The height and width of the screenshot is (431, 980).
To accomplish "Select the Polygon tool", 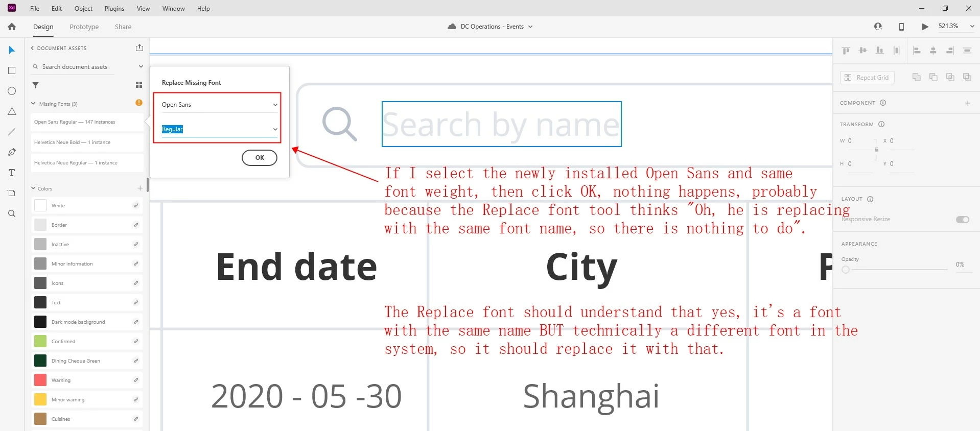I will point(12,111).
